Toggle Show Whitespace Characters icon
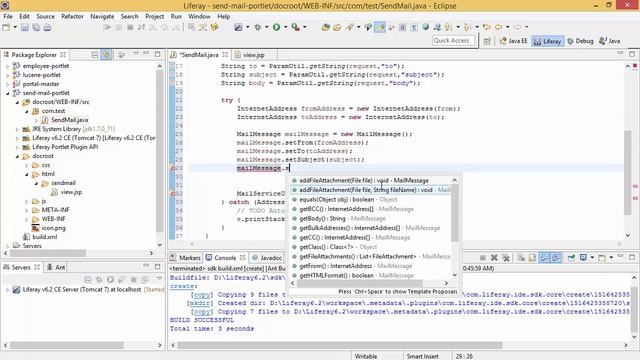Viewport: 640px width, 360px height. point(414,27)
